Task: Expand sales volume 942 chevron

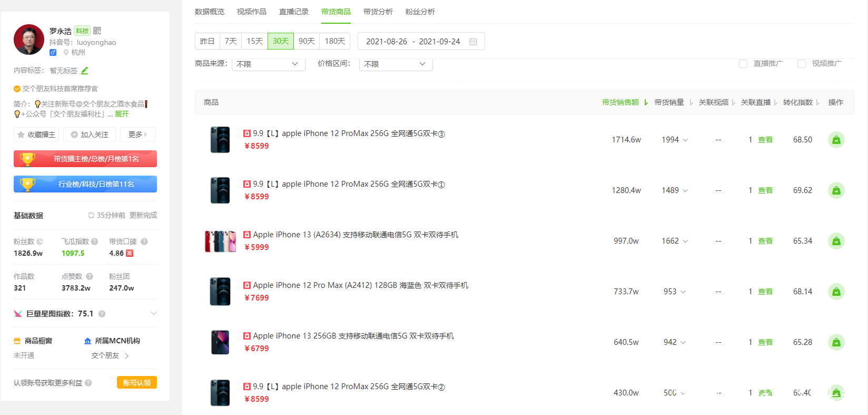Action: pyautogui.click(x=683, y=342)
